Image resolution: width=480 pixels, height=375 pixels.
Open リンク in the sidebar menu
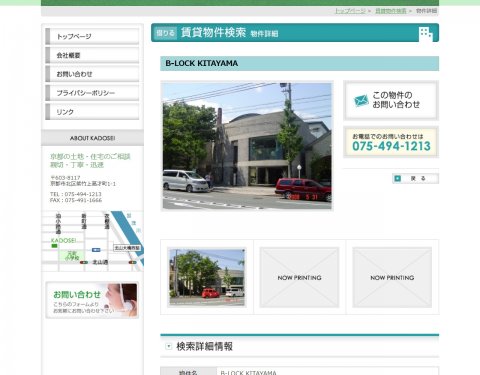pyautogui.click(x=92, y=112)
